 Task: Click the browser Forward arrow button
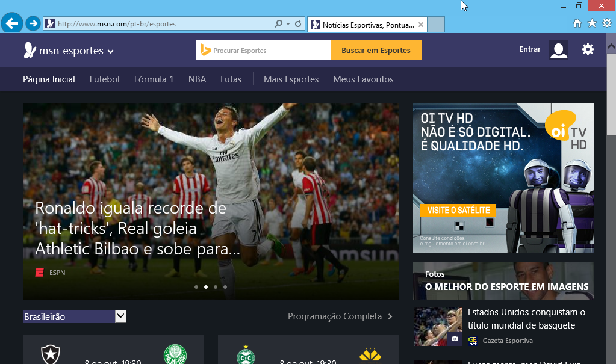(33, 23)
